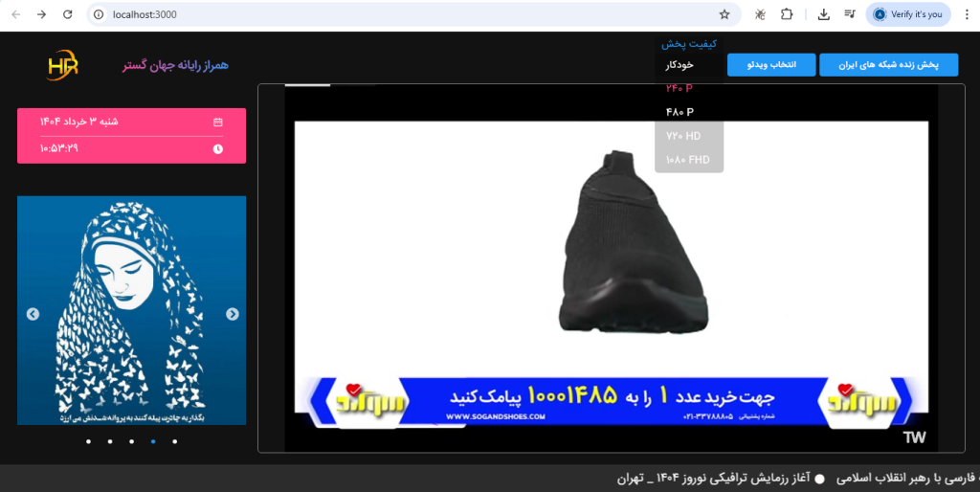Bookmark this page with the star icon
The image size is (980, 492).
(724, 14)
